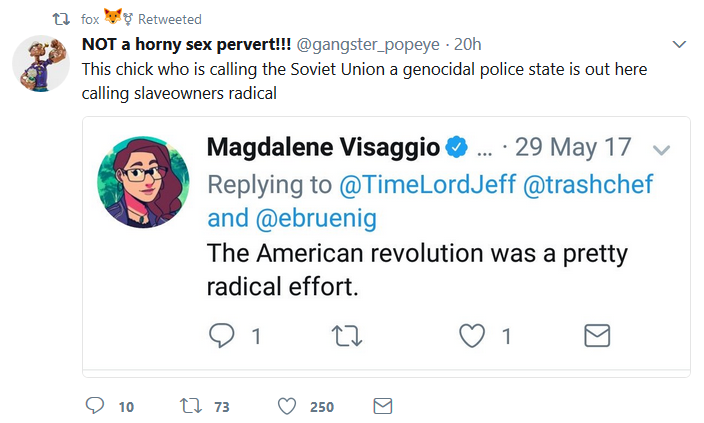This screenshot has width=704, height=423.
Task: Like the tweet with 250 likes
Action: [287, 406]
